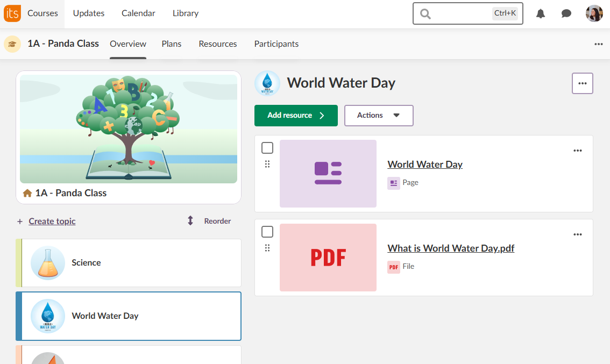Click the home icon beside 1A - Panda Class
The image size is (610, 364).
[x=27, y=193]
